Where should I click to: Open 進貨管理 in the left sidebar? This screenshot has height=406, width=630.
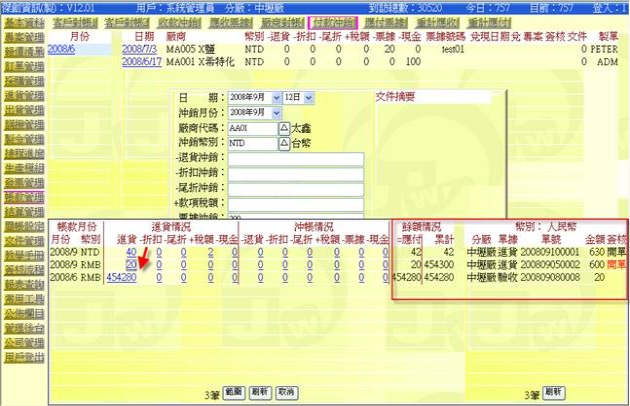(22, 96)
